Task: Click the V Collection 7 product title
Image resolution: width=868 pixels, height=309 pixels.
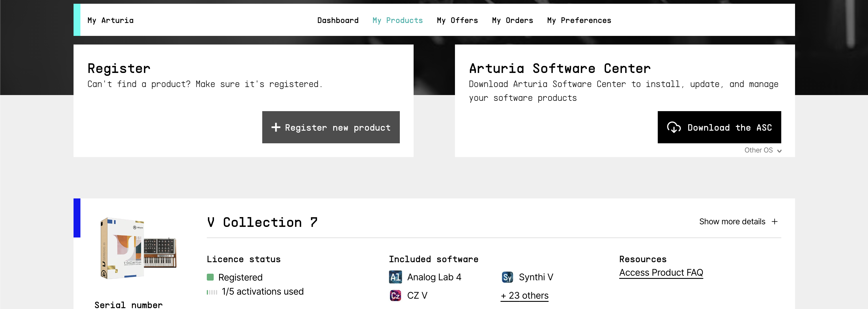Action: point(262,222)
